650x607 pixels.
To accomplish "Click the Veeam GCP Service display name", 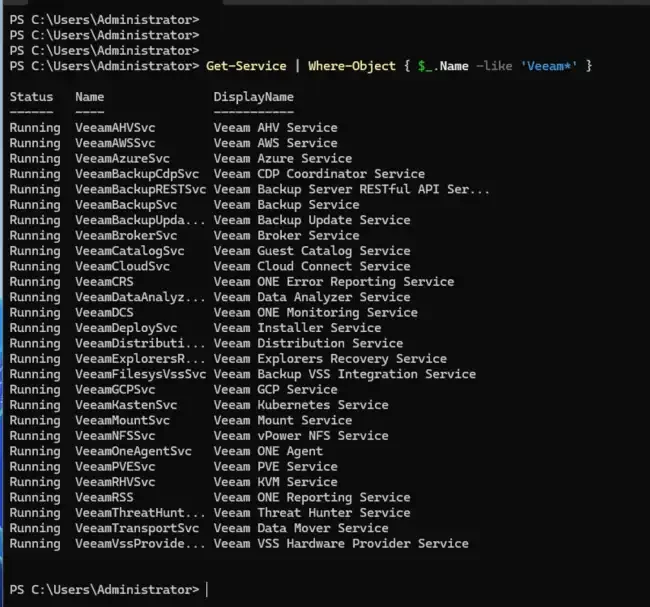I will (x=276, y=390).
